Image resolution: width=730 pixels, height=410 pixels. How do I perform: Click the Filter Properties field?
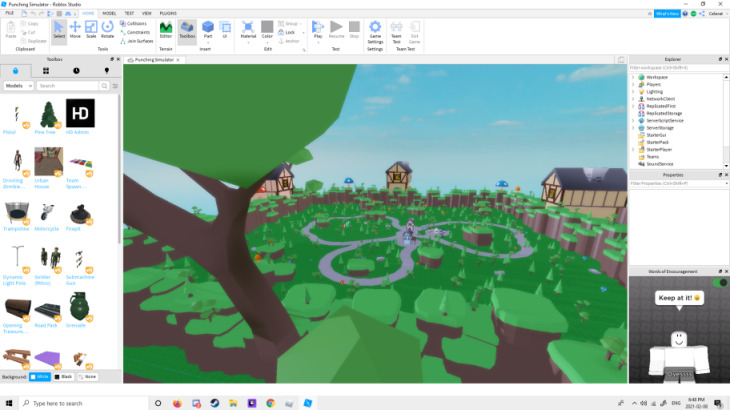tap(679, 183)
